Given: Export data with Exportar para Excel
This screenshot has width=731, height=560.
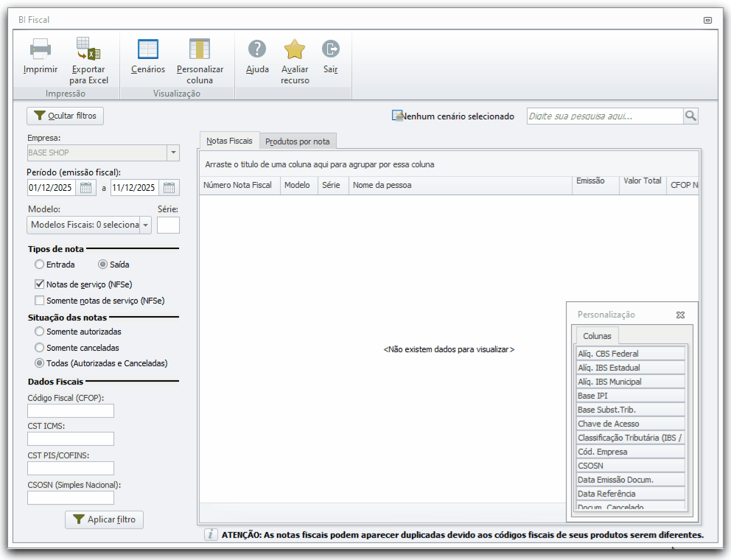Looking at the screenshot, I should click(88, 49).
